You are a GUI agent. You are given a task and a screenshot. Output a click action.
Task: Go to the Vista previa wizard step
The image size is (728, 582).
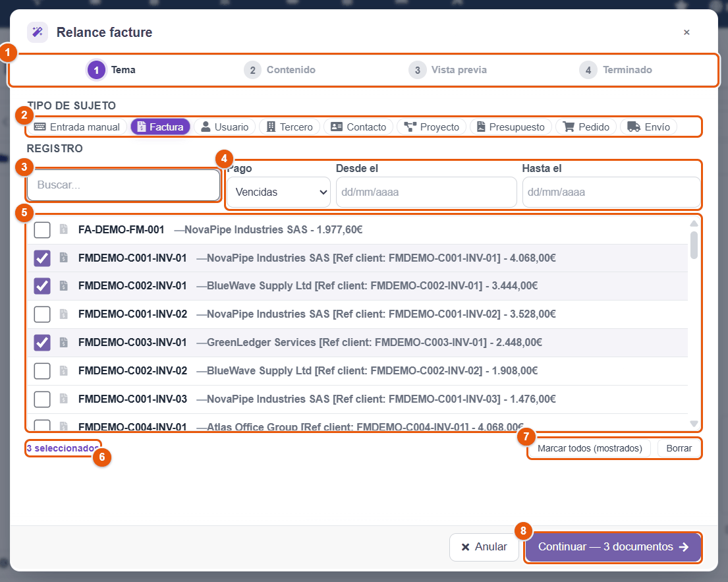click(x=448, y=70)
